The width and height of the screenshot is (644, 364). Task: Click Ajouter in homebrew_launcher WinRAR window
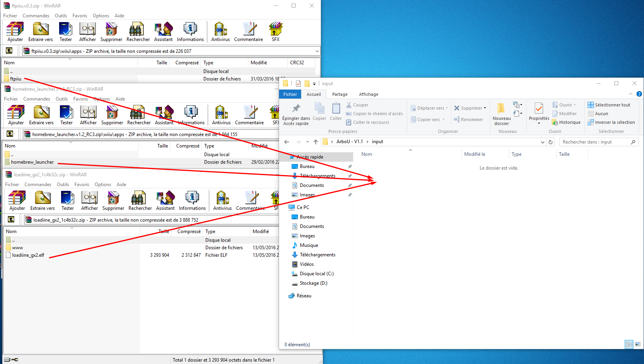(x=16, y=115)
